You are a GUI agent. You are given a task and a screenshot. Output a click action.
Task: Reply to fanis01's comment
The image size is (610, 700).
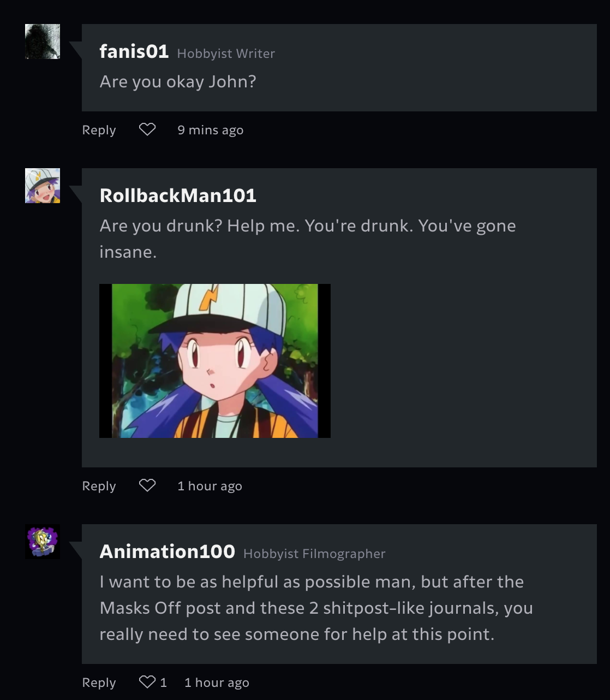99,130
